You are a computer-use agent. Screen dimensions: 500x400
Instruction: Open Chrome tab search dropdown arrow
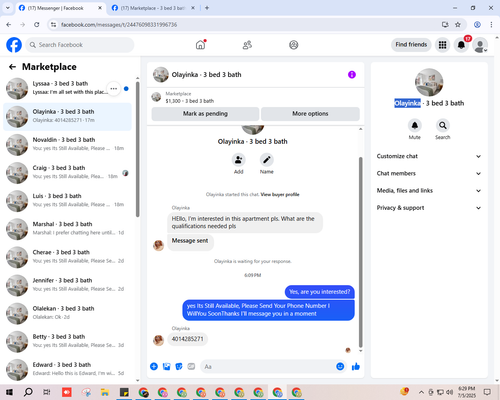(8, 8)
